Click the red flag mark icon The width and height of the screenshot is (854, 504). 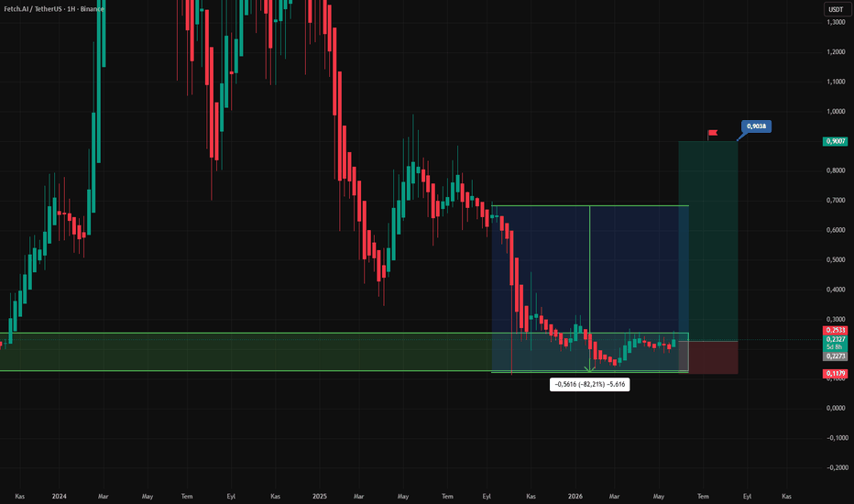coord(712,133)
